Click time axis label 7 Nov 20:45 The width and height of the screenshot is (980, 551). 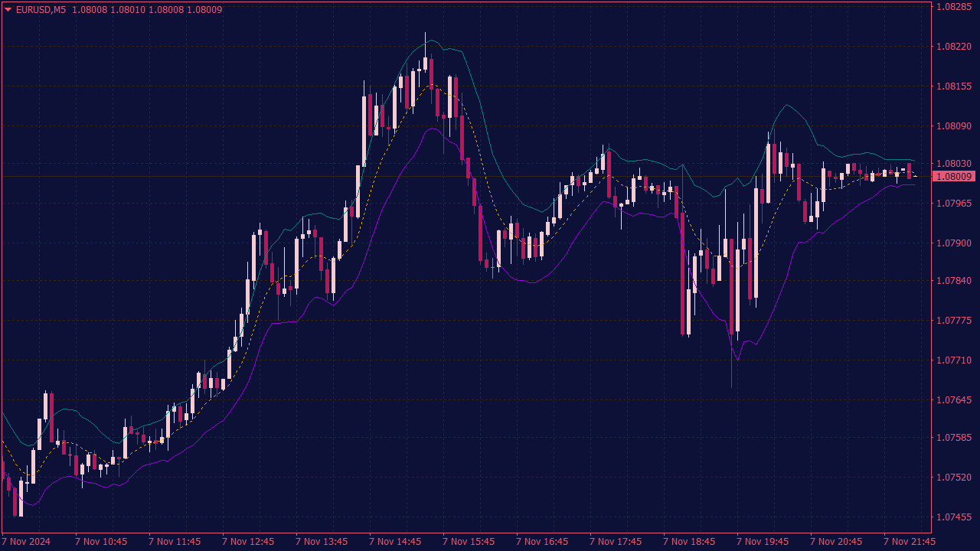coord(836,542)
